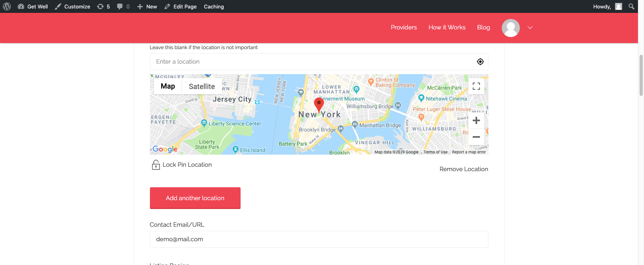Viewport: 644px width, 265px height.
Task: Click Tenement Museum map marker
Action: [356, 89]
